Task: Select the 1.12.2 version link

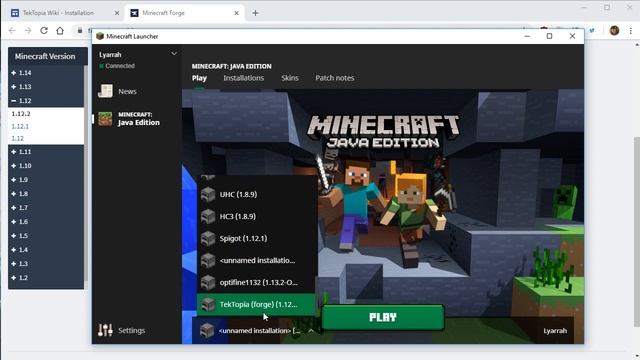Action: point(21,114)
